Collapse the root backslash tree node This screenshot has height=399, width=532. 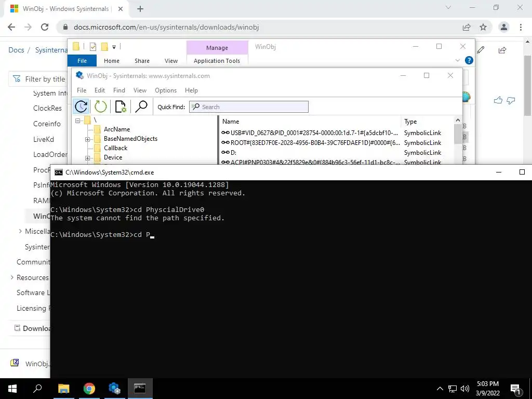click(x=78, y=121)
